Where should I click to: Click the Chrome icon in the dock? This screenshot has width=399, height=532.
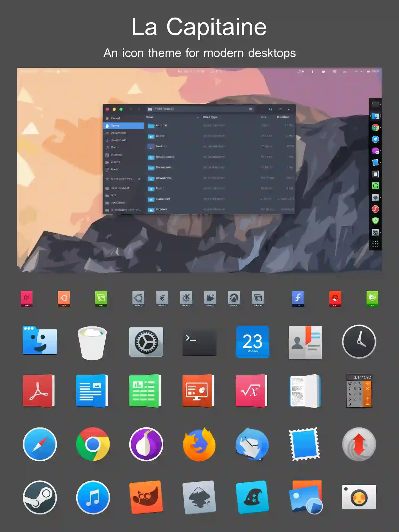pyautogui.click(x=375, y=128)
